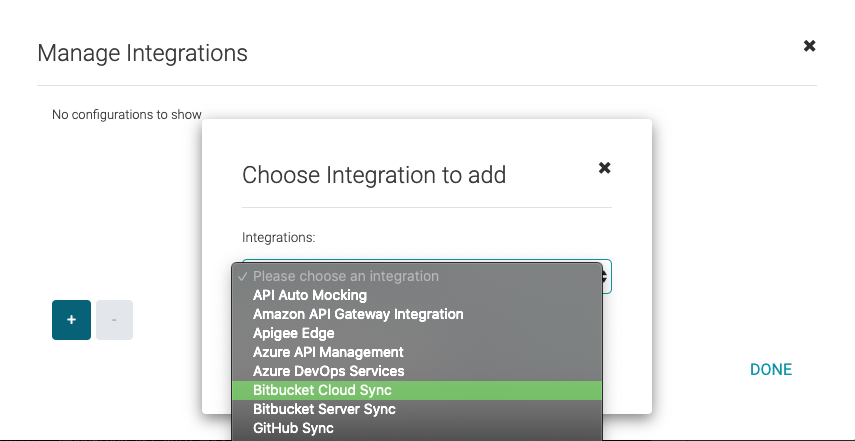The image size is (855, 441).
Task: Click the 'Integrations:' field label
Action: click(x=279, y=238)
